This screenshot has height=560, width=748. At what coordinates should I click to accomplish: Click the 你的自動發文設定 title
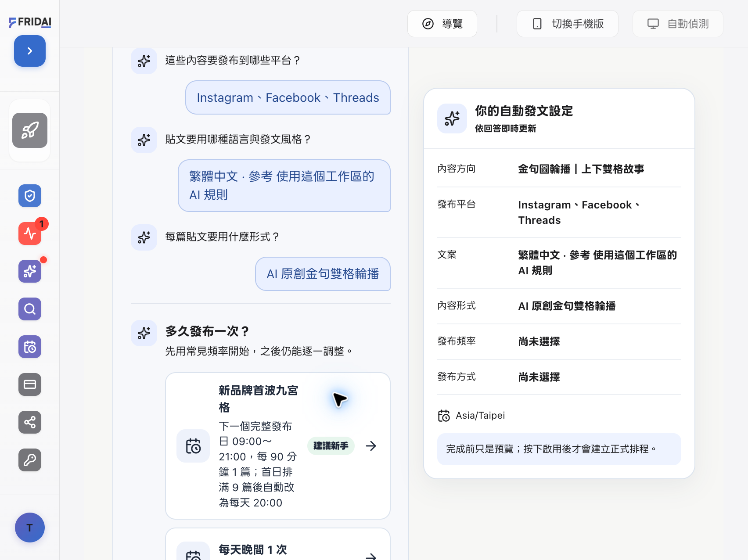[524, 111]
